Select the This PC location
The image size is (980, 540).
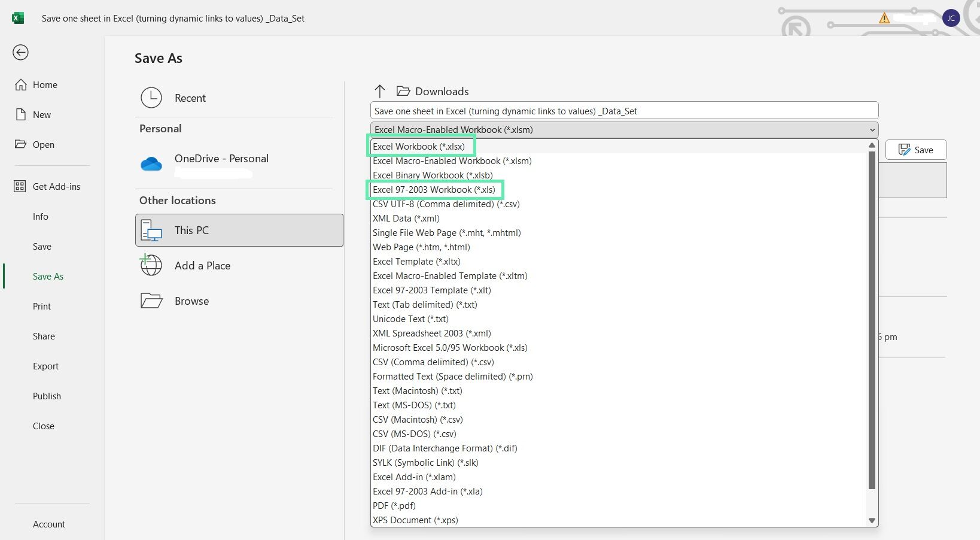239,230
